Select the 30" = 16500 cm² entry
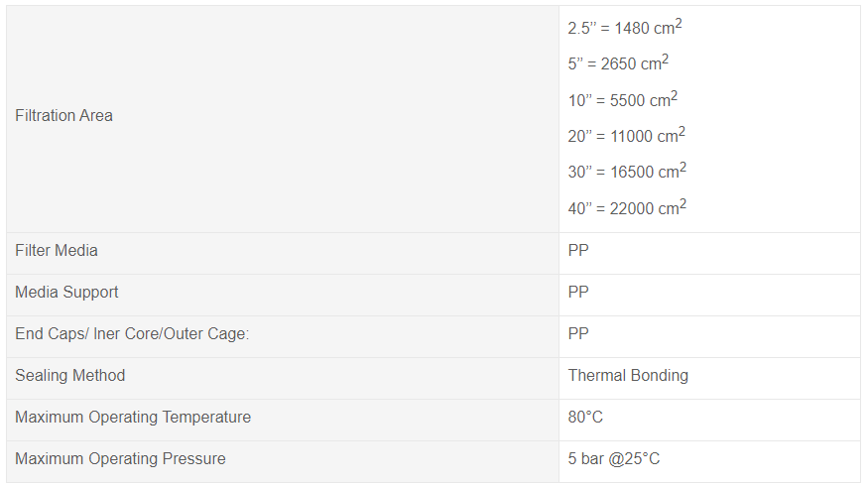The height and width of the screenshot is (487, 868). click(627, 172)
